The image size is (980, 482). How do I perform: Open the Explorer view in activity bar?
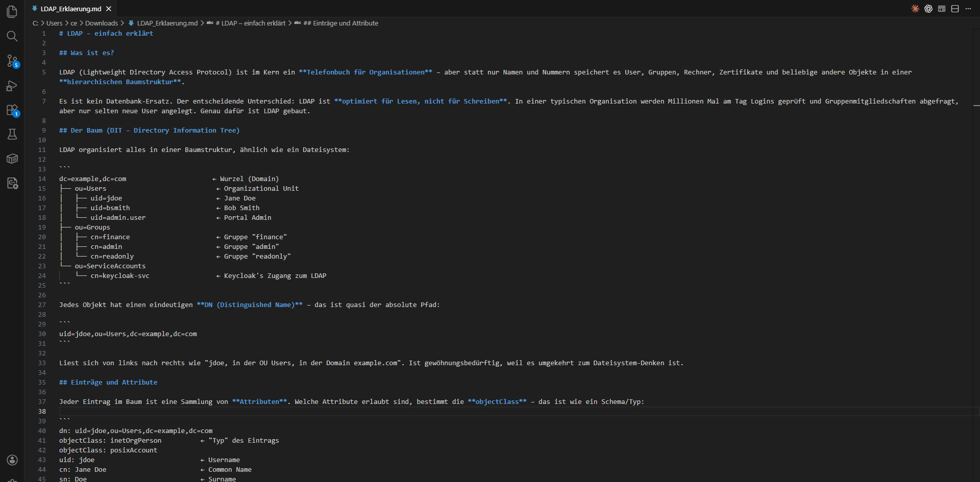click(x=12, y=12)
